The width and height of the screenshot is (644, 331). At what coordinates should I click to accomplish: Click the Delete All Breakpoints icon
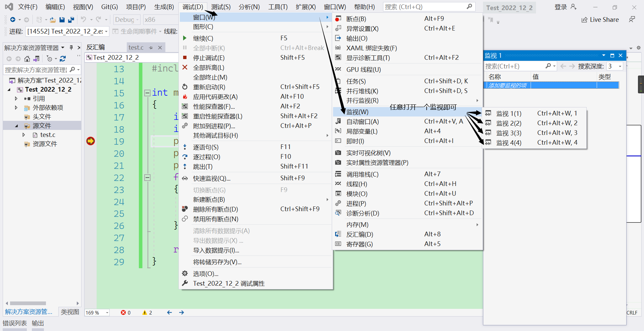coord(184,209)
